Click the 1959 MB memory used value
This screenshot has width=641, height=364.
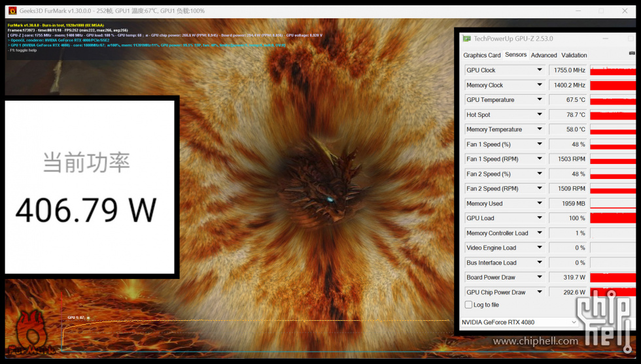[x=568, y=203]
